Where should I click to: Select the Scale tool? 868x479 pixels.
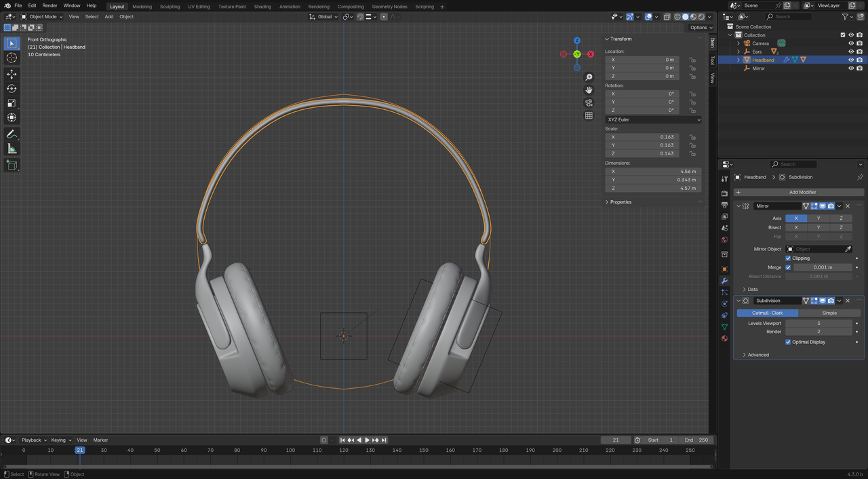click(x=12, y=103)
